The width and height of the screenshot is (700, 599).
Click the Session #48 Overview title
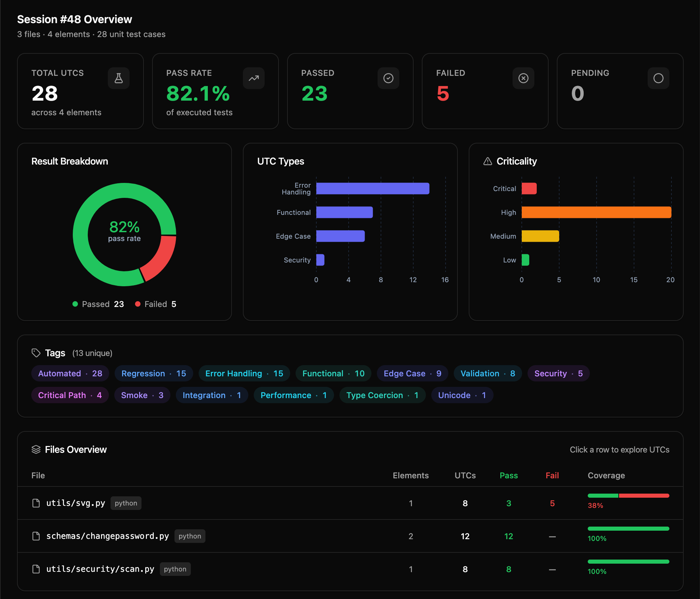[x=74, y=19]
